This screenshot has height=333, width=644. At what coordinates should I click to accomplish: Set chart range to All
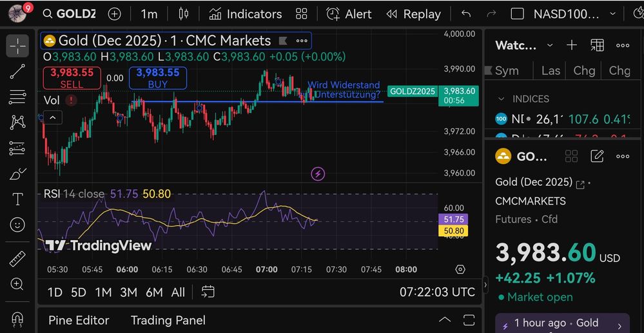178,292
